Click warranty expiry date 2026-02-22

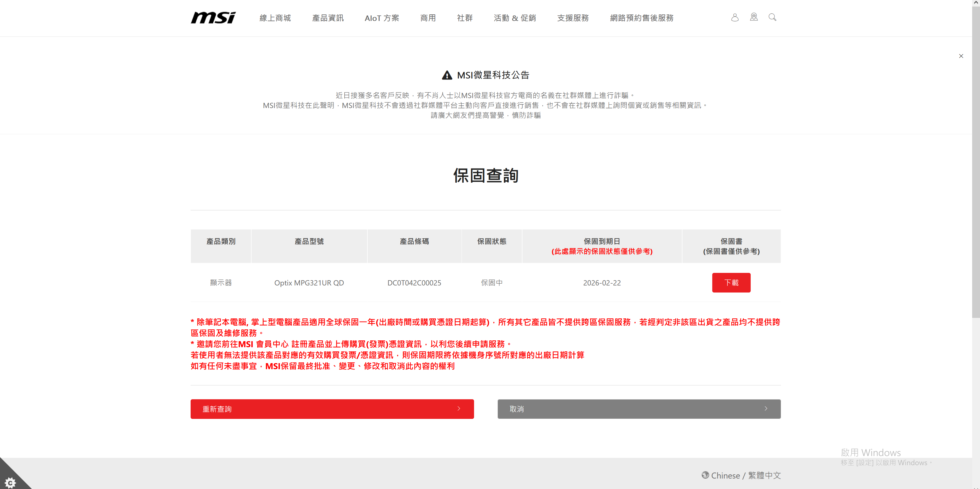point(602,283)
